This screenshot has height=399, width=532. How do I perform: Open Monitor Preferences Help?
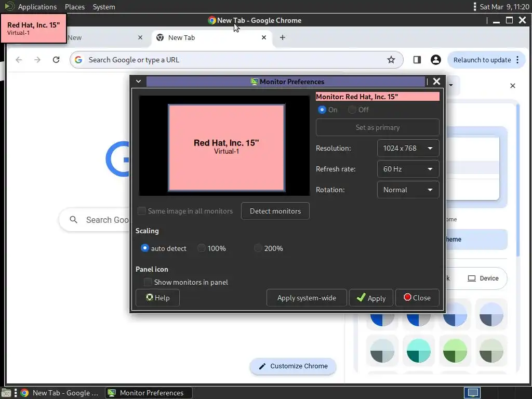pos(157,298)
